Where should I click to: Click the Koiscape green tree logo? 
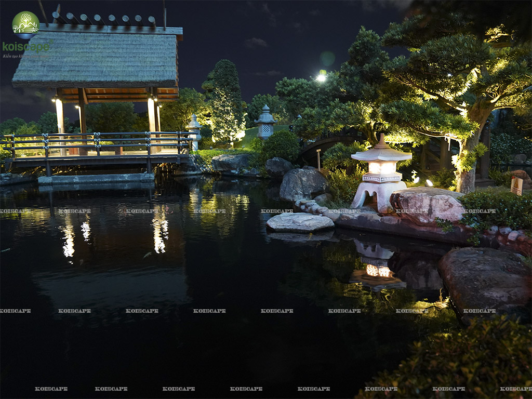(x=25, y=23)
